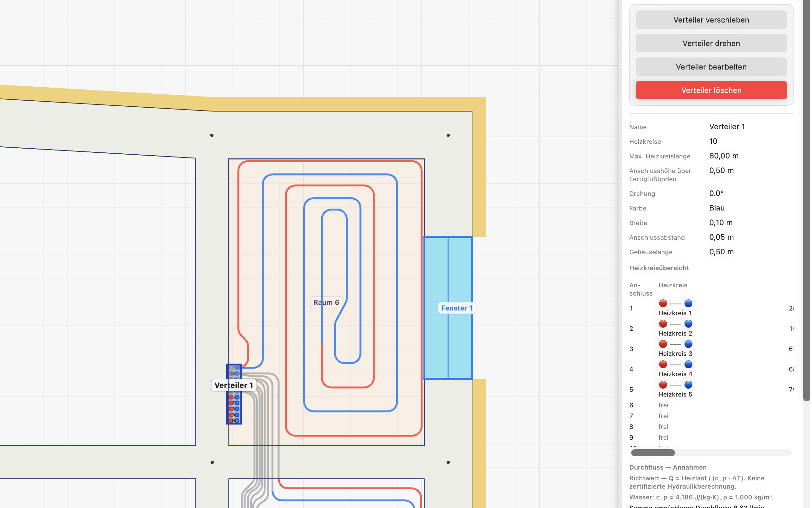Click the blue return dot of Heizkreis 1
Viewport: 812px width, 508px height.
pyautogui.click(x=688, y=304)
